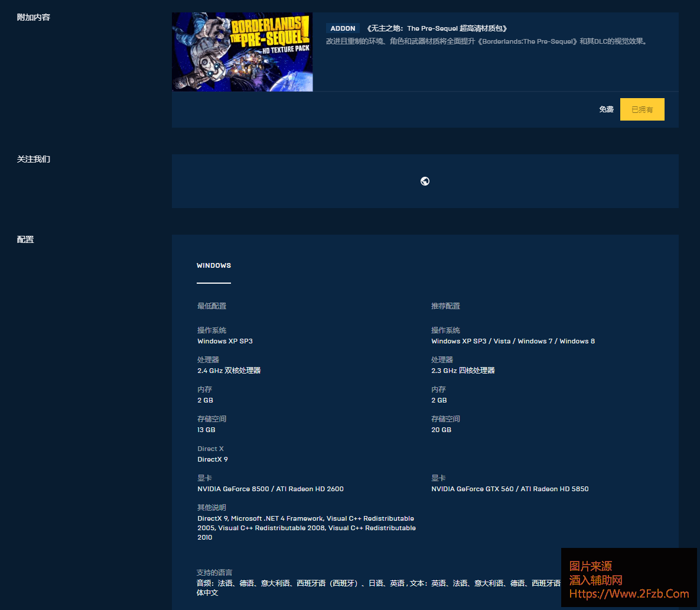Open the 超高清材质包 addon title link
This screenshot has width=700, height=610.
pyautogui.click(x=437, y=28)
